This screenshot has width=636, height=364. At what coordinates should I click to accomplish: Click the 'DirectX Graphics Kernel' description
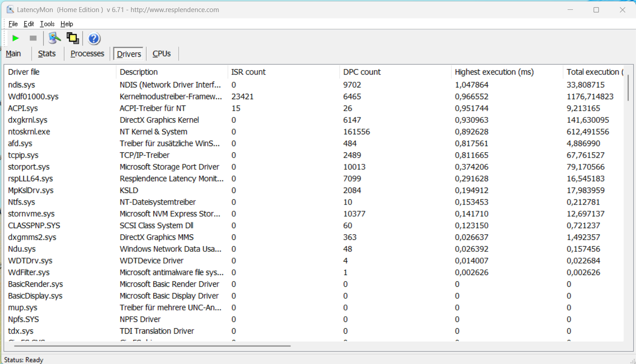tap(160, 120)
